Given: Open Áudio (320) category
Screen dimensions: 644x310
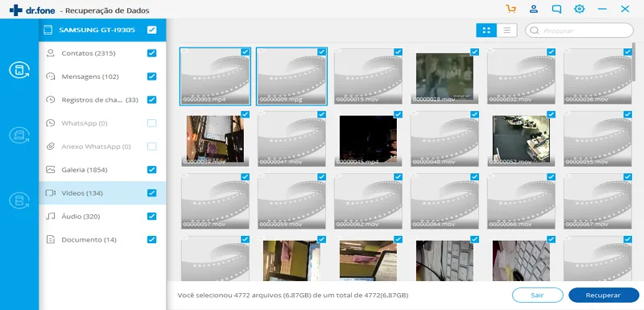Looking at the screenshot, I should pos(102,217).
